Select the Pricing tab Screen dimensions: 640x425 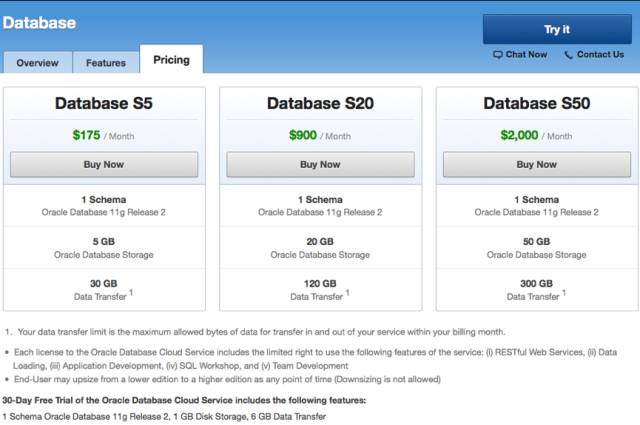point(171,60)
